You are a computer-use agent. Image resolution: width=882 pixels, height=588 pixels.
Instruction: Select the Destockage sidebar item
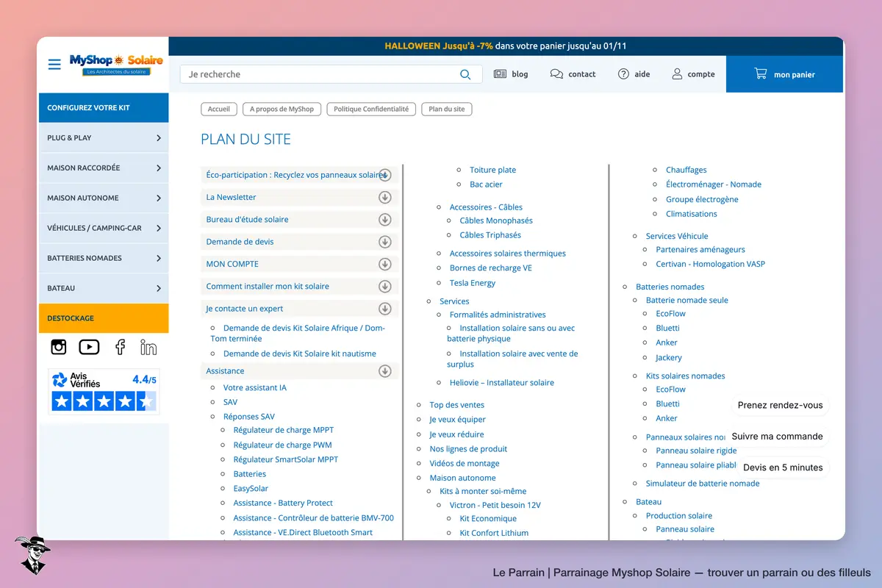[104, 318]
